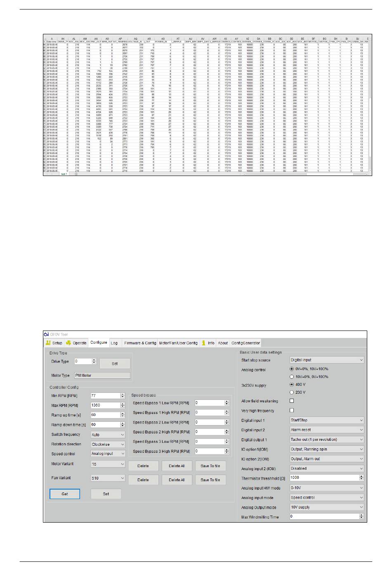Click the spreadsheet vertical scrollbar

pos(369,105)
